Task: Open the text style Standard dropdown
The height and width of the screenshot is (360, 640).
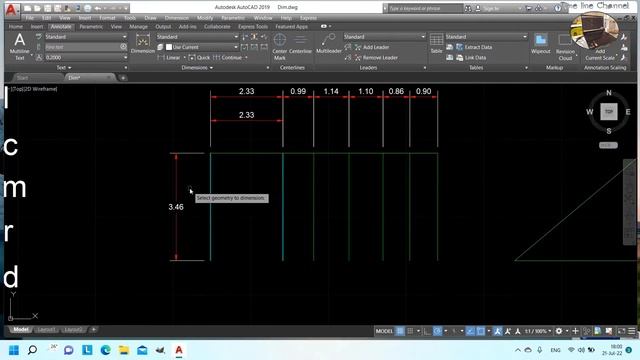Action: coord(86,37)
